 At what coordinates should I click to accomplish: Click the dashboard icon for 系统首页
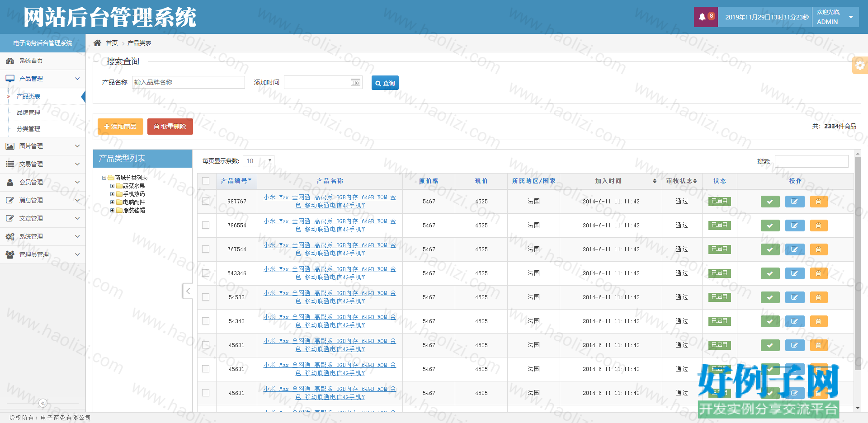click(x=10, y=61)
